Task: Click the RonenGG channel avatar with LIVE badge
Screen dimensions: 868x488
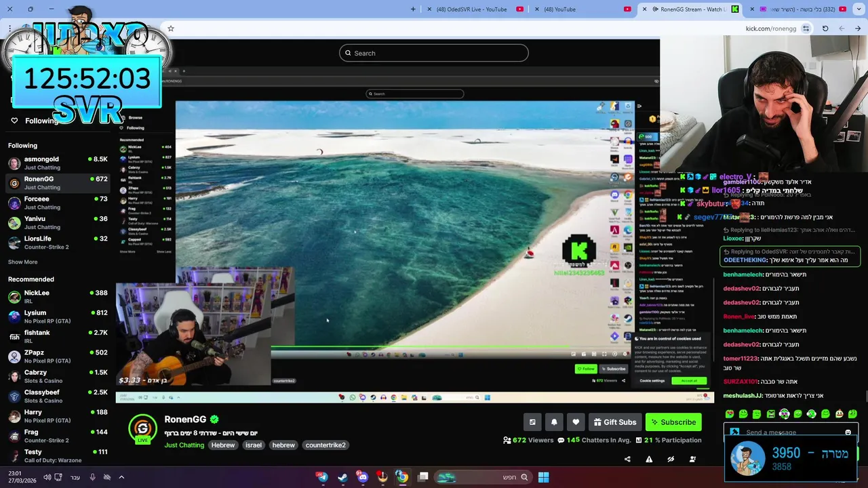Action: click(142, 428)
